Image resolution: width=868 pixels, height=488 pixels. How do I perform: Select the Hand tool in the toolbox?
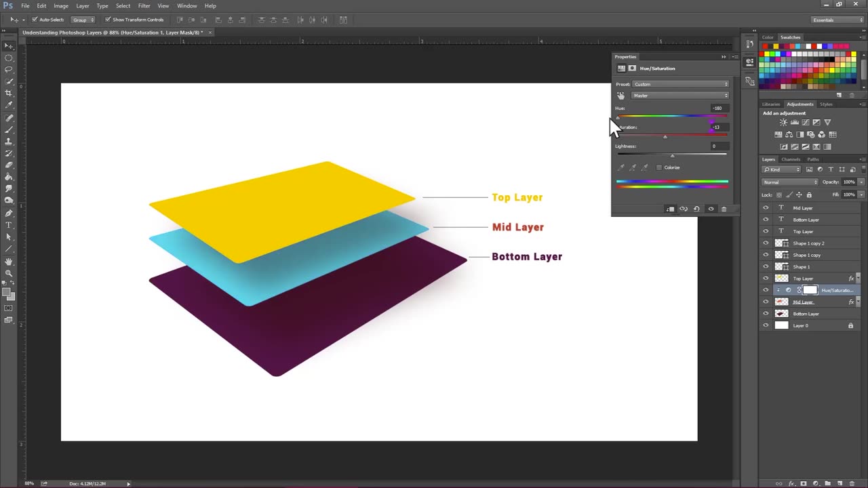tap(9, 262)
